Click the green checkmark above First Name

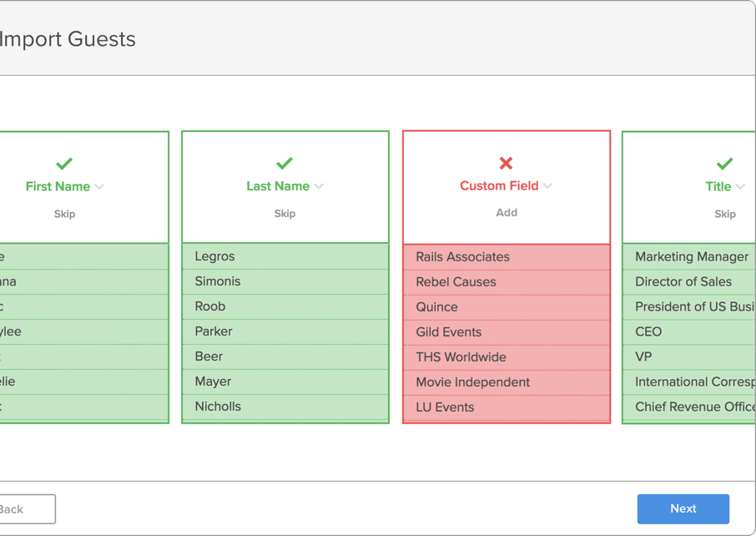coord(64,164)
